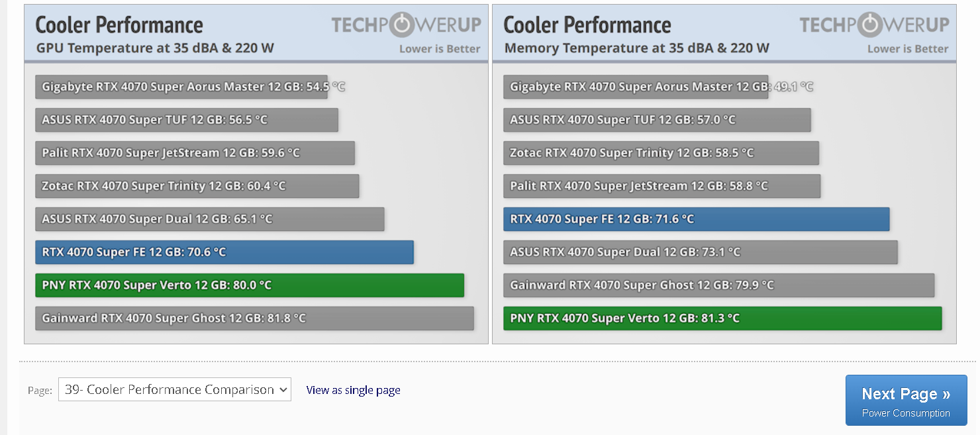Click View as single page link

pos(353,390)
